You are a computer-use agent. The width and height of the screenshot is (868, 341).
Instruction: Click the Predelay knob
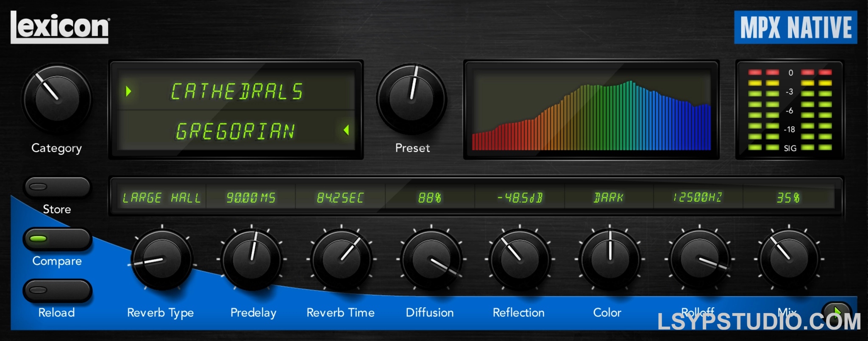252,259
